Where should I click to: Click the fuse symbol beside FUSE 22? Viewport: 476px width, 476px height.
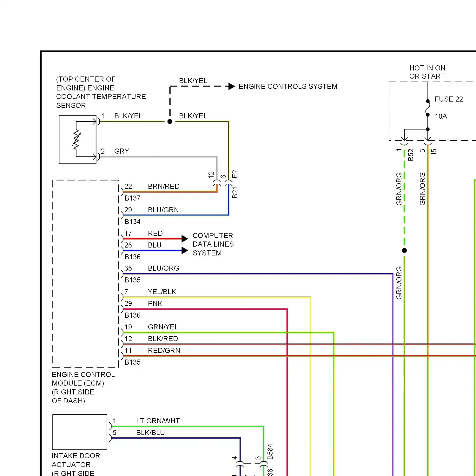428,108
